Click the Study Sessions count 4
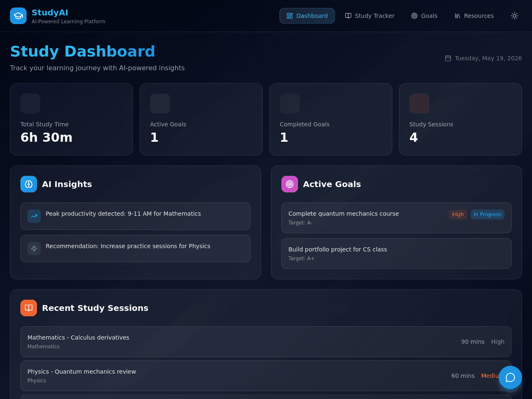 coord(414,137)
